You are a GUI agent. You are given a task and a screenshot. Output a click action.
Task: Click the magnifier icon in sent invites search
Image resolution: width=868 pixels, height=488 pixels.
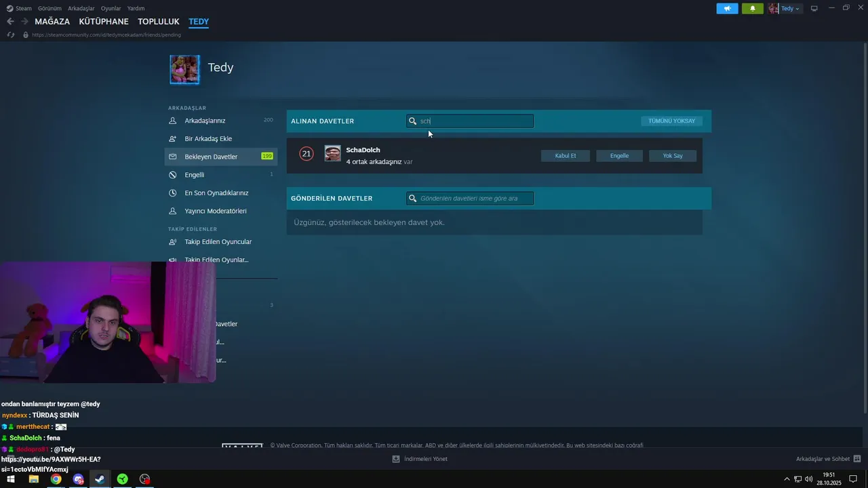click(412, 199)
